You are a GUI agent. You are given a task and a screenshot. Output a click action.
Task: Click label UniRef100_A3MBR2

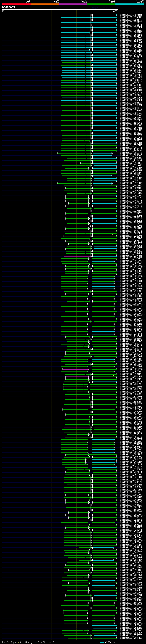pos(131,545)
